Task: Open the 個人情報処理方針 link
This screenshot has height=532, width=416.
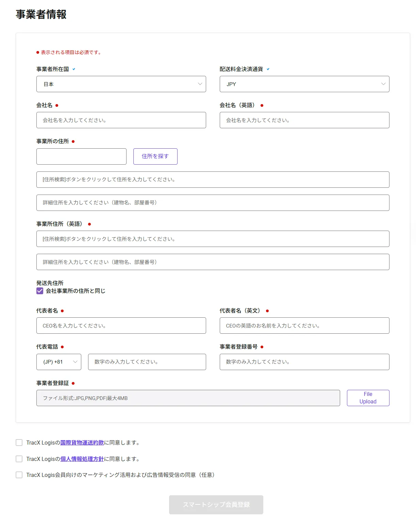Action: [x=82, y=459]
